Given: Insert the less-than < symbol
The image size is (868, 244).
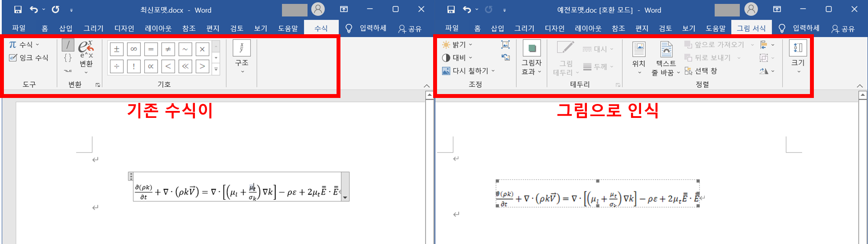Looking at the screenshot, I should tap(168, 66).
